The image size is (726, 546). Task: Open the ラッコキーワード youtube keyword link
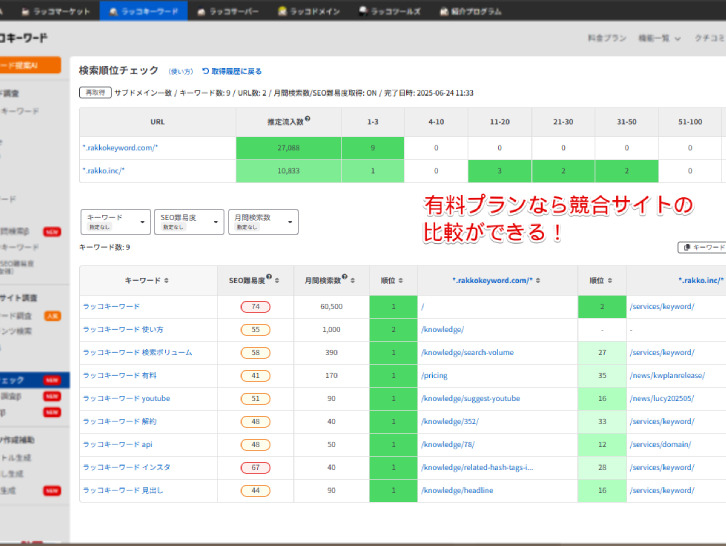(126, 398)
